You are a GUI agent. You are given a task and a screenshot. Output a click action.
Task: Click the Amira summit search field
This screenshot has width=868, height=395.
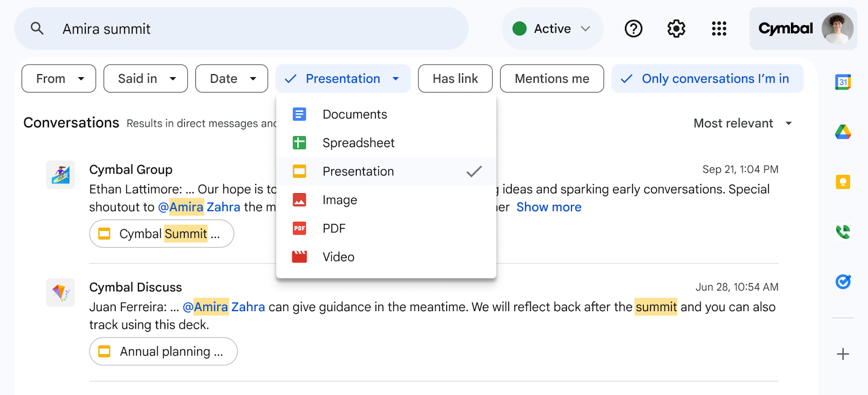pos(242,29)
